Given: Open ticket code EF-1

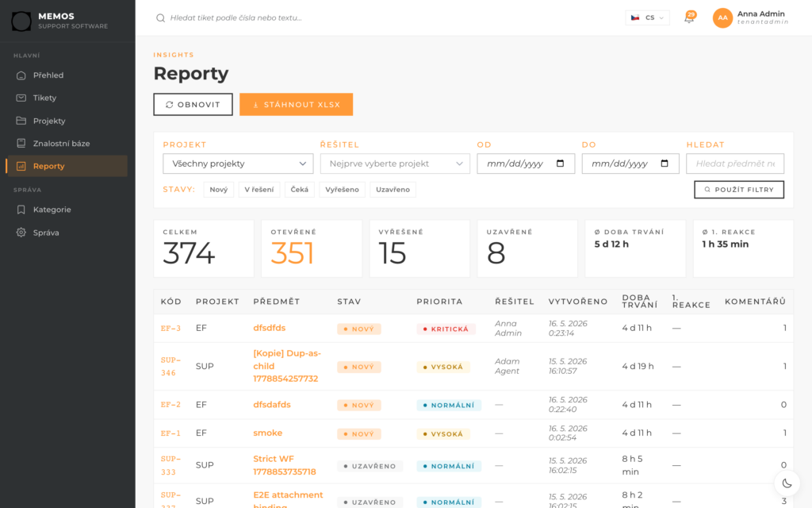Looking at the screenshot, I should click(x=170, y=433).
